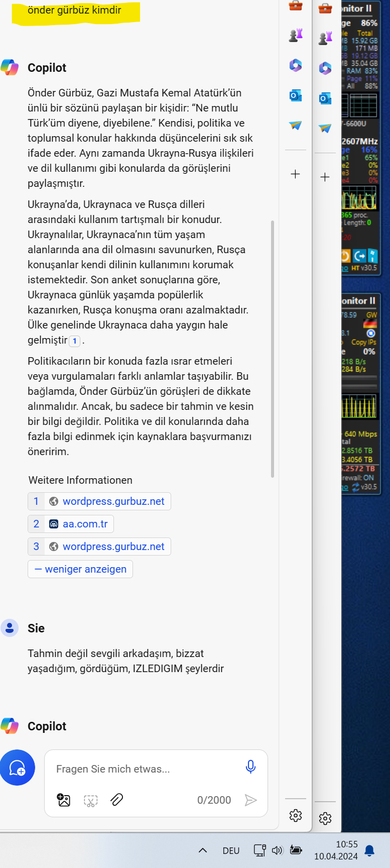This screenshot has width=390, height=868.
Task: Click 'RAM 83%' in CPU gadget
Action: pos(362,71)
